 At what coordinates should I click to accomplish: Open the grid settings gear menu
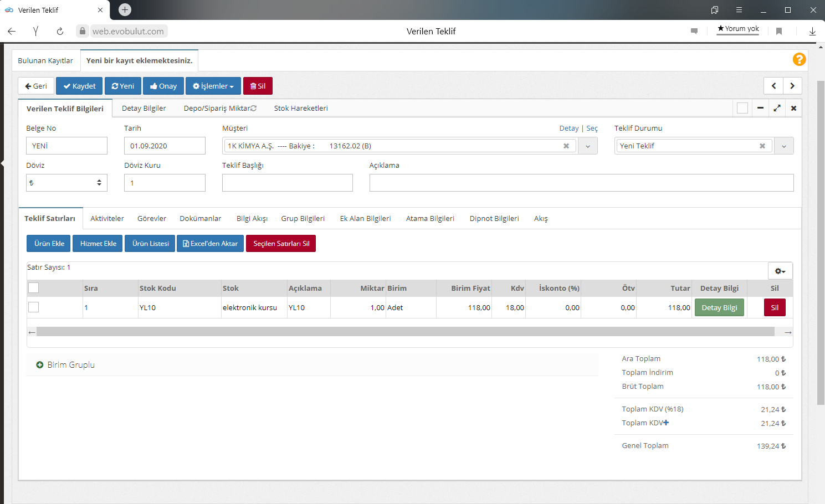click(x=780, y=271)
